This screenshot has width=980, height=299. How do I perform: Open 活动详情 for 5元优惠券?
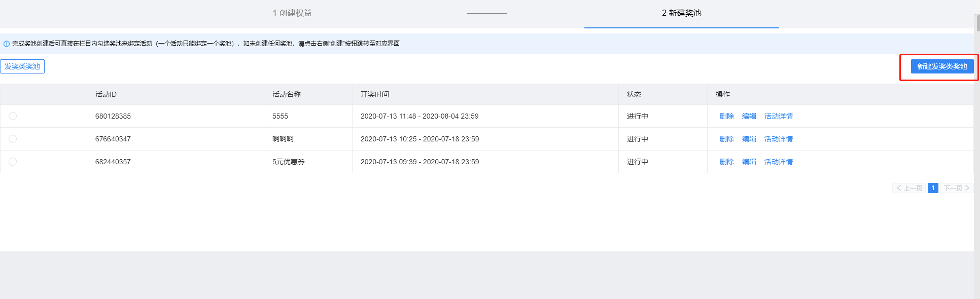778,162
